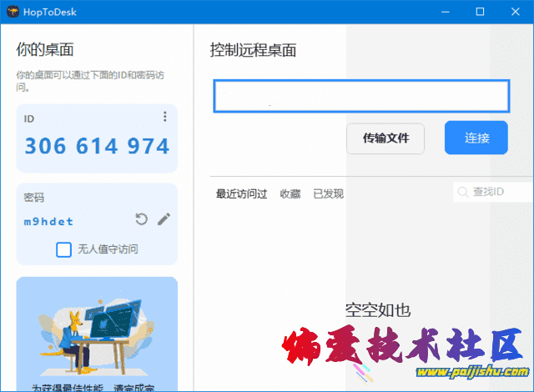Viewport: 534px width, 392px height.
Task: Click the 查找ID search field
Action: point(493,192)
